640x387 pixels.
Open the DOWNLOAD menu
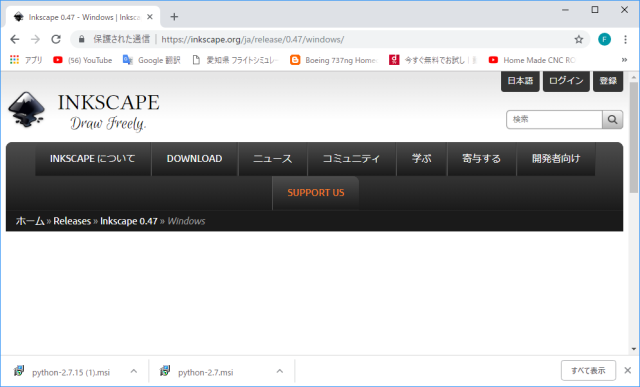[194, 159]
